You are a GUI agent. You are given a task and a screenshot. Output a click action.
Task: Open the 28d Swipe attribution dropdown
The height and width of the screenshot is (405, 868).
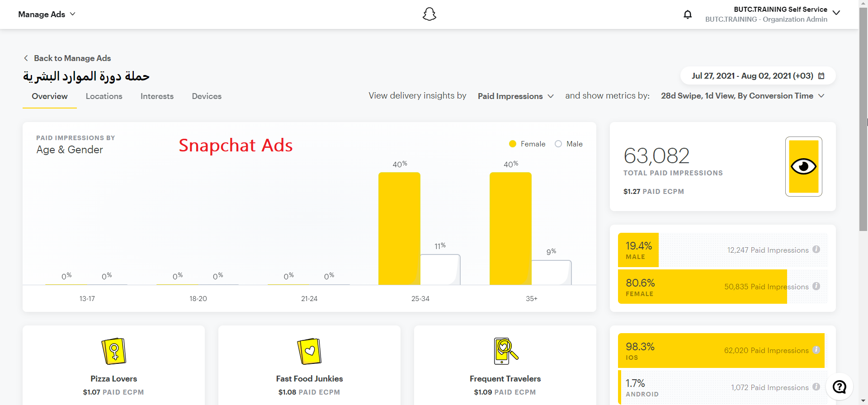pyautogui.click(x=742, y=96)
